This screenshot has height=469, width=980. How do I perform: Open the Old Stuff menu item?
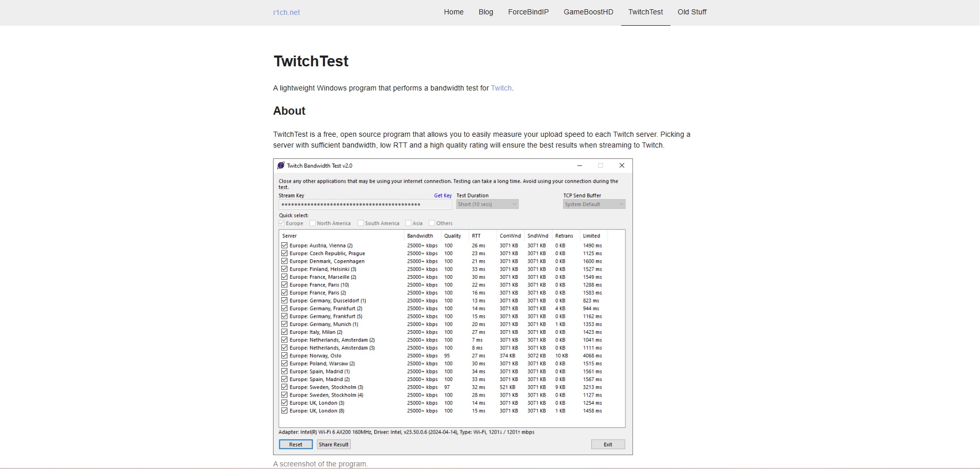(692, 12)
